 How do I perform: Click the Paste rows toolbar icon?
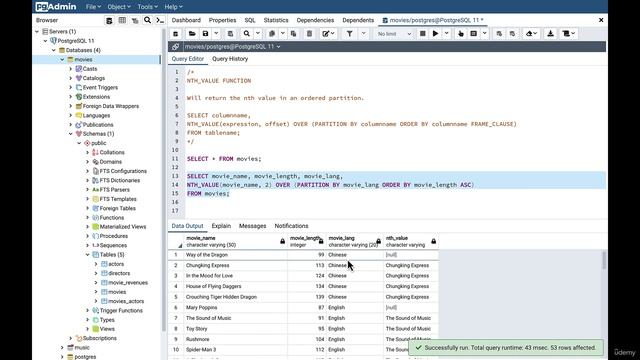point(293,34)
